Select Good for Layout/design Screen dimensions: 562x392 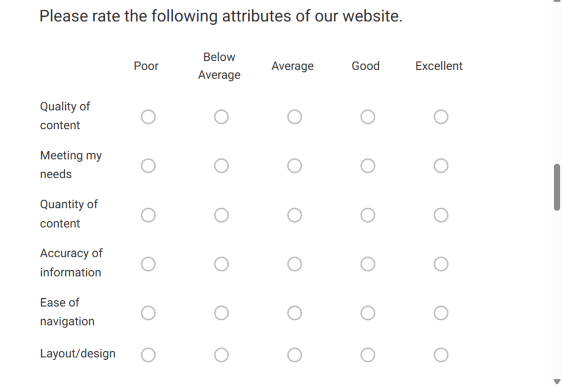tap(367, 354)
